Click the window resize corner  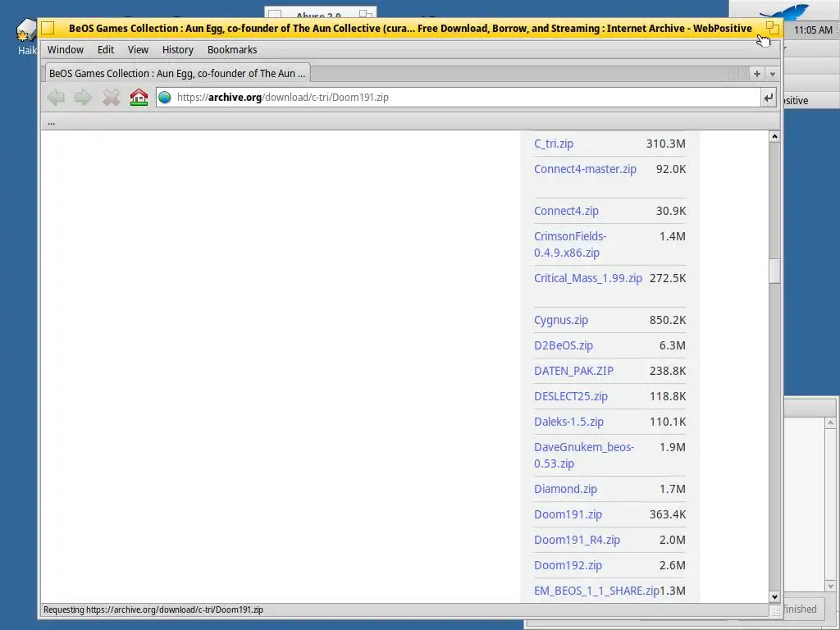point(775,610)
